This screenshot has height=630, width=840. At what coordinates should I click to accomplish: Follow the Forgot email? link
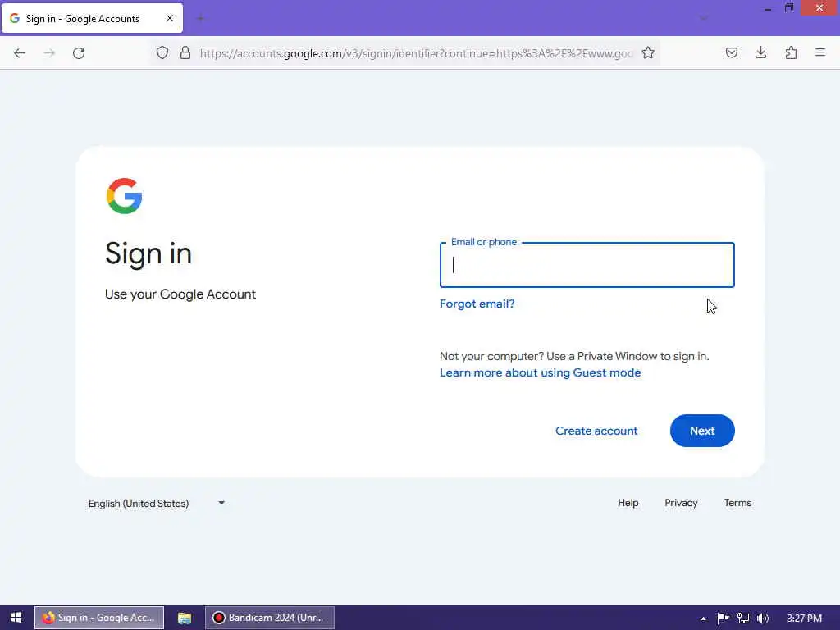[x=477, y=304]
